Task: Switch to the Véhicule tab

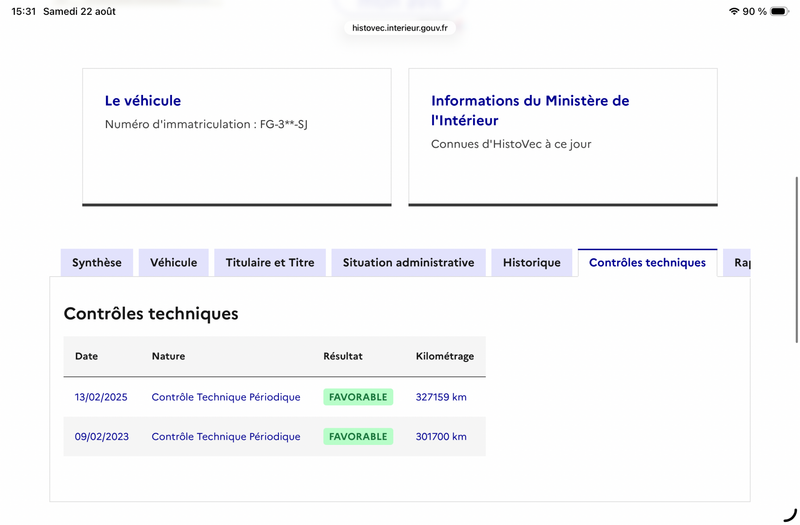Action: pyautogui.click(x=173, y=262)
